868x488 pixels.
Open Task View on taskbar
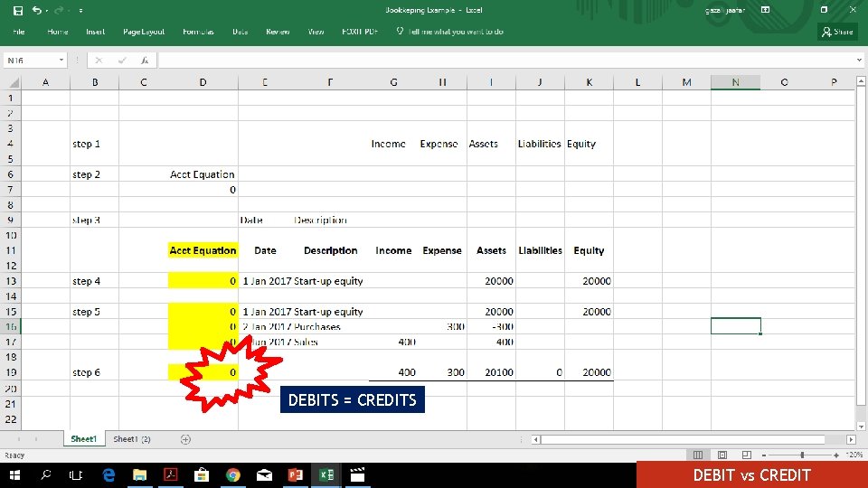(x=76, y=475)
